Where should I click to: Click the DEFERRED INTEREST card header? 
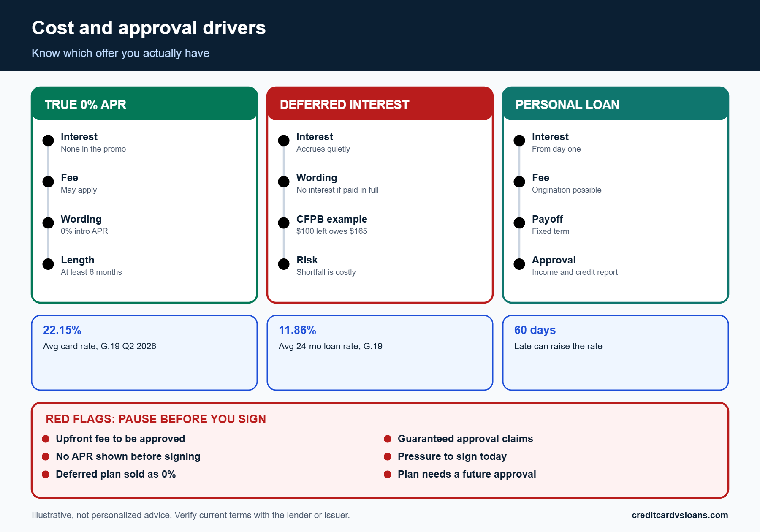380,104
